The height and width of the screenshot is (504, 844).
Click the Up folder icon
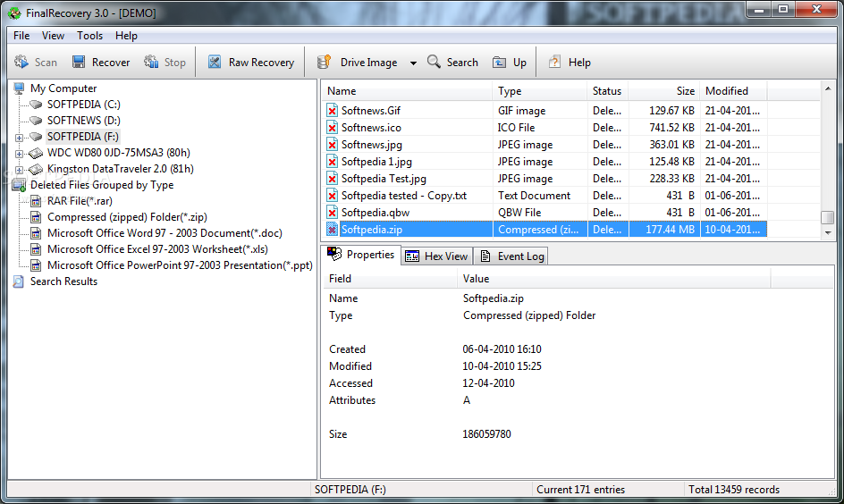point(499,63)
